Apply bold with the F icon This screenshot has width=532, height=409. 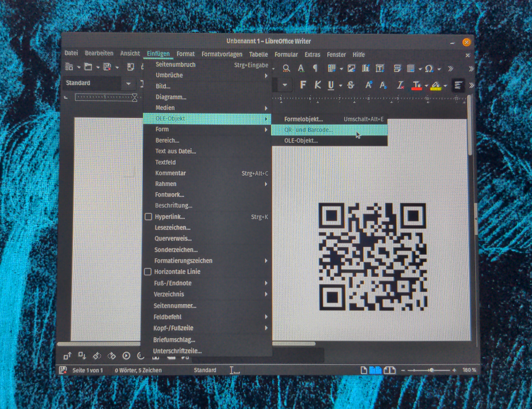[x=303, y=85]
